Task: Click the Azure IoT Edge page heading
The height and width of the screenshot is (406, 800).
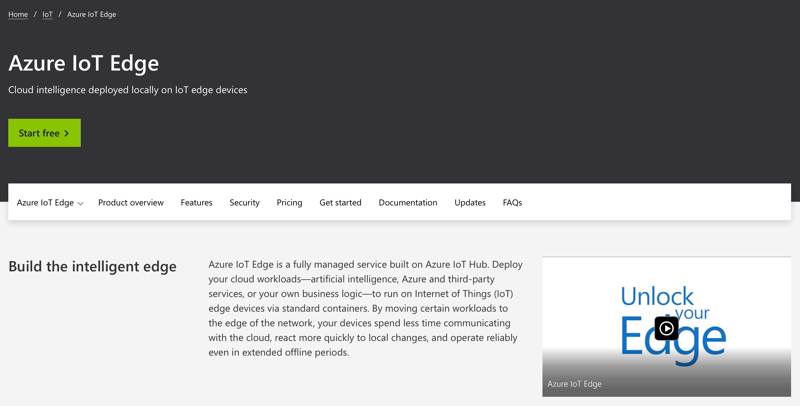Action: tap(84, 63)
